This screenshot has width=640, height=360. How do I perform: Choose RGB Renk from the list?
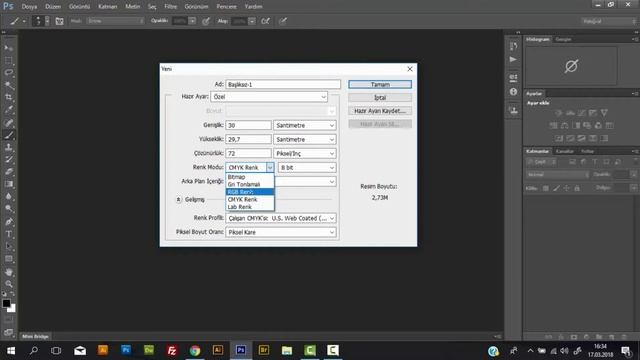(x=250, y=192)
